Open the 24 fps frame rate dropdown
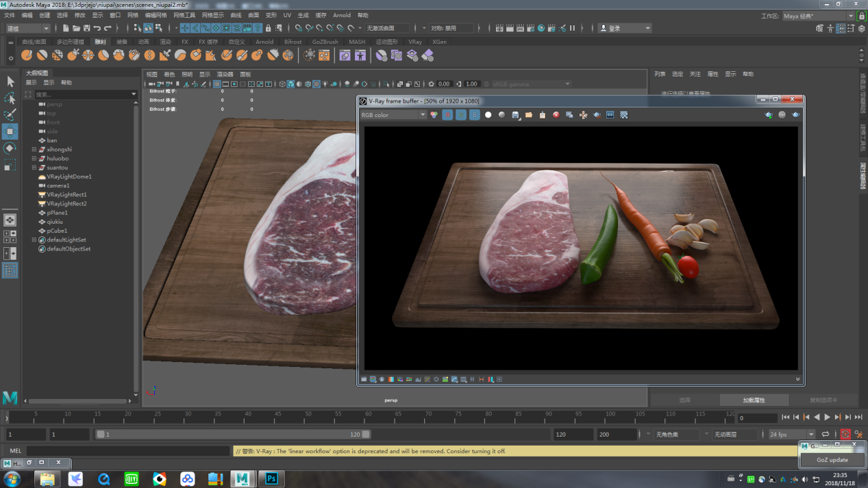This screenshot has height=488, width=868. [791, 435]
